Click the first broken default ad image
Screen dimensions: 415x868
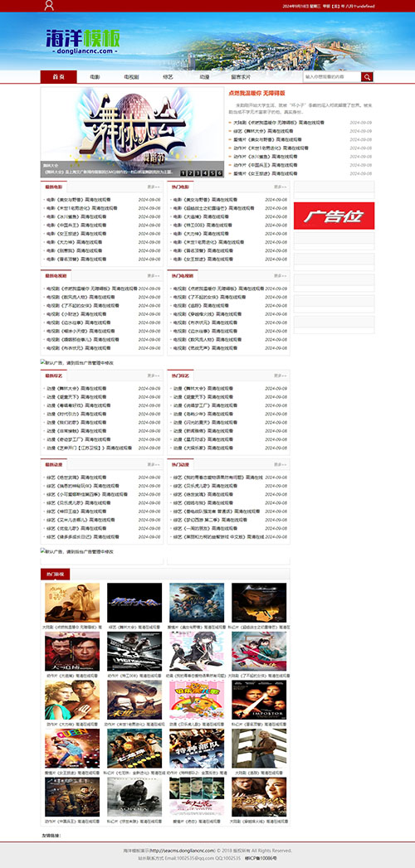pyautogui.click(x=77, y=362)
